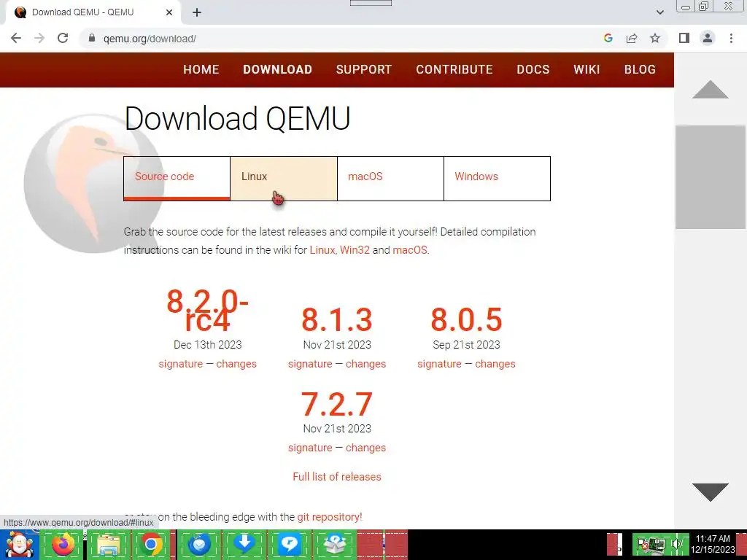Open the blue clock globe taskbar app

(199, 545)
